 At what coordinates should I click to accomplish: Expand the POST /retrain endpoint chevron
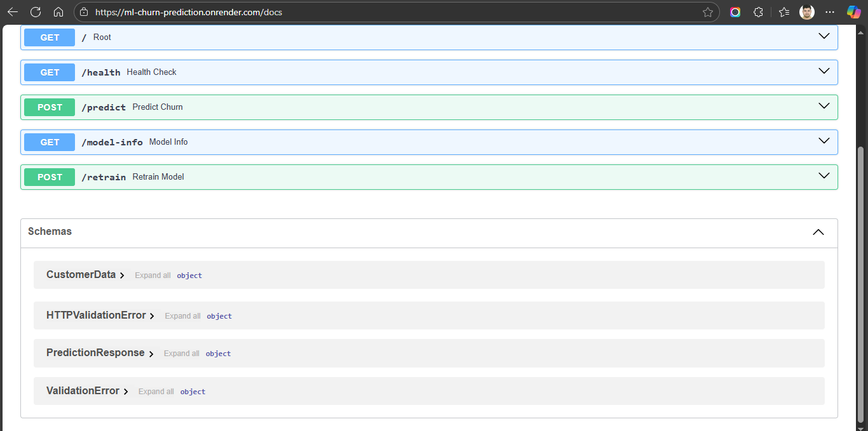(x=824, y=176)
